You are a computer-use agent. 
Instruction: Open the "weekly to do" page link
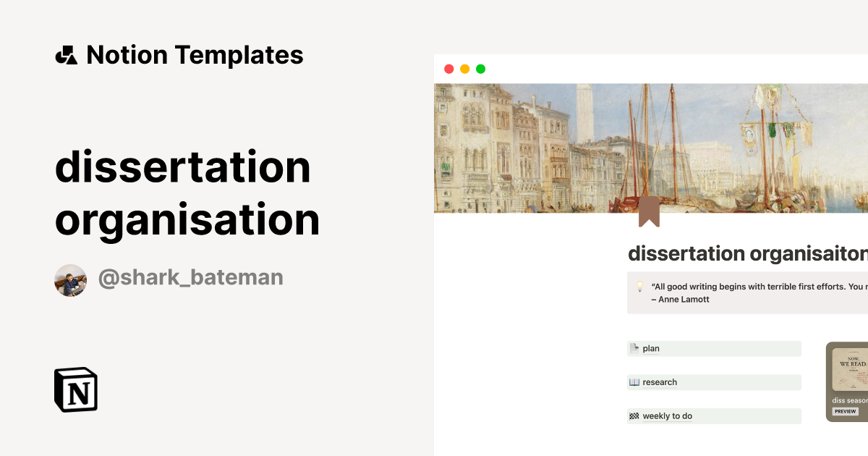point(667,415)
